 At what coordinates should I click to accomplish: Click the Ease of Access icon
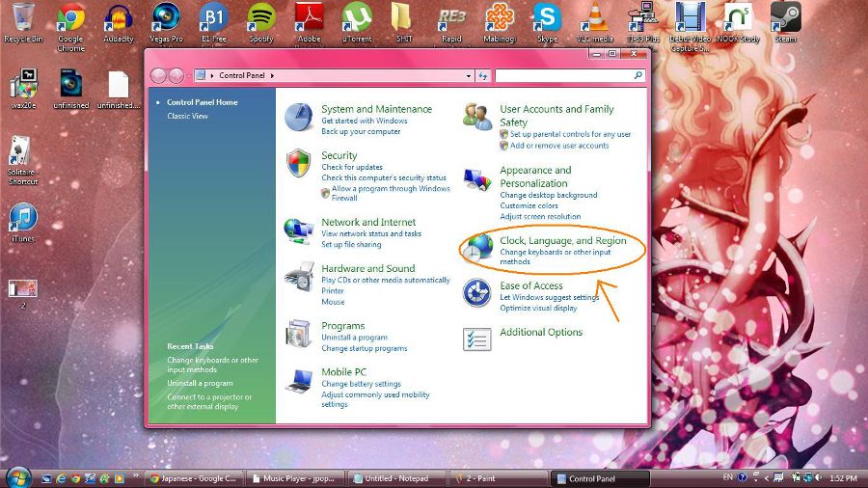click(477, 292)
